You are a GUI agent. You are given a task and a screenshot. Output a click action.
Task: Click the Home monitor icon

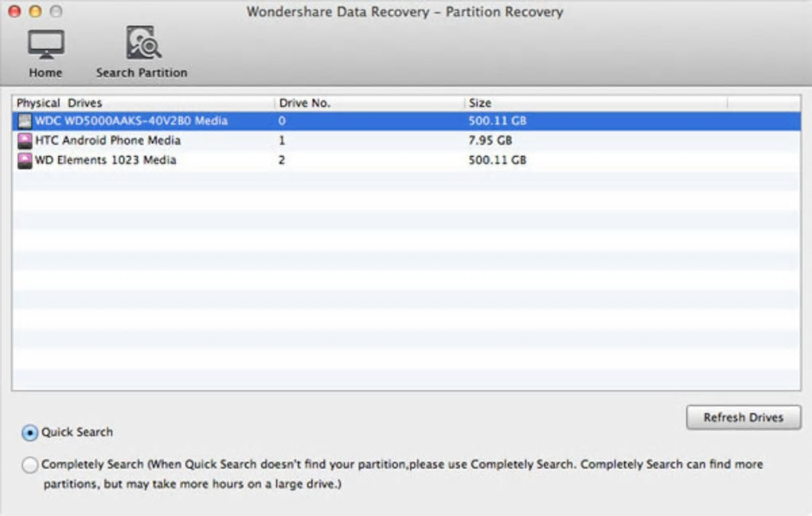click(x=45, y=44)
